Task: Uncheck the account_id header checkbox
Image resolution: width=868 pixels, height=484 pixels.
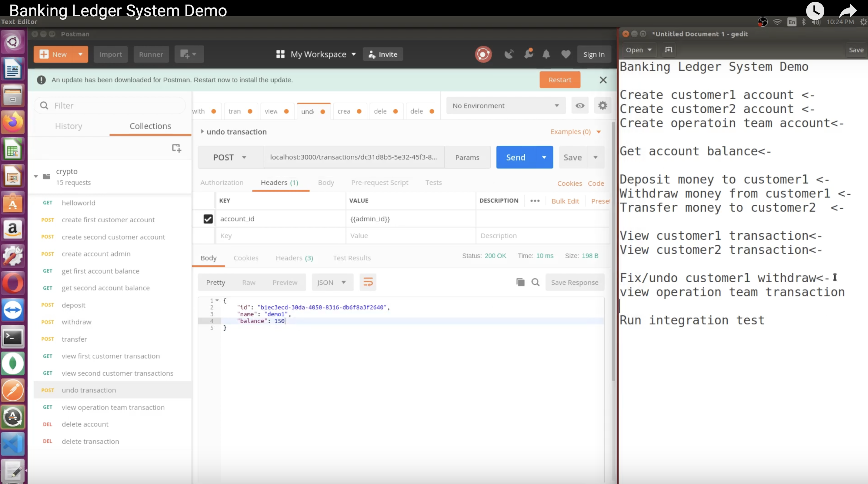Action: tap(208, 219)
